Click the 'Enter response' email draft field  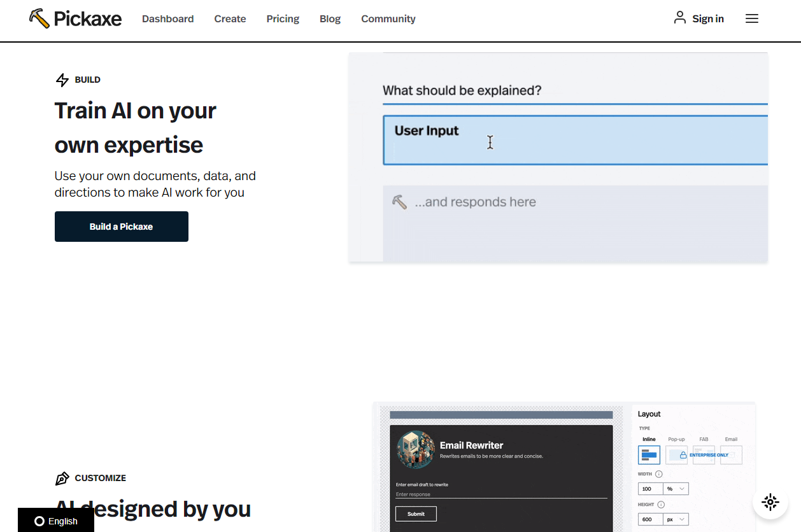pyautogui.click(x=501, y=494)
